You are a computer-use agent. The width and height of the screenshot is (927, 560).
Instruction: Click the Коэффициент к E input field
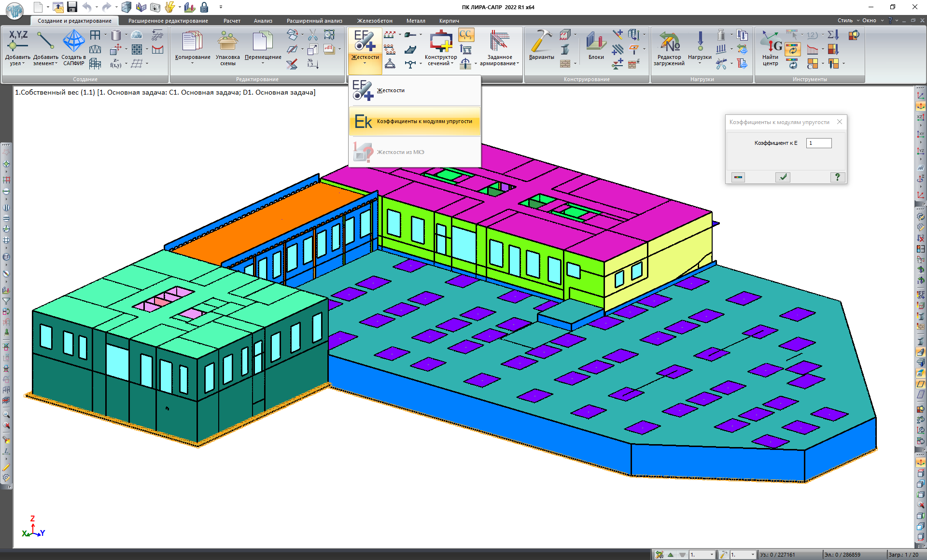click(x=819, y=143)
